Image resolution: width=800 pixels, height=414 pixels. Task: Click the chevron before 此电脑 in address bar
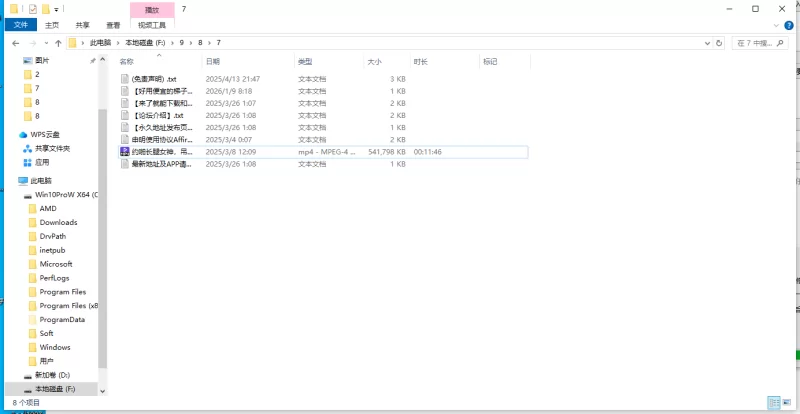click(83, 43)
